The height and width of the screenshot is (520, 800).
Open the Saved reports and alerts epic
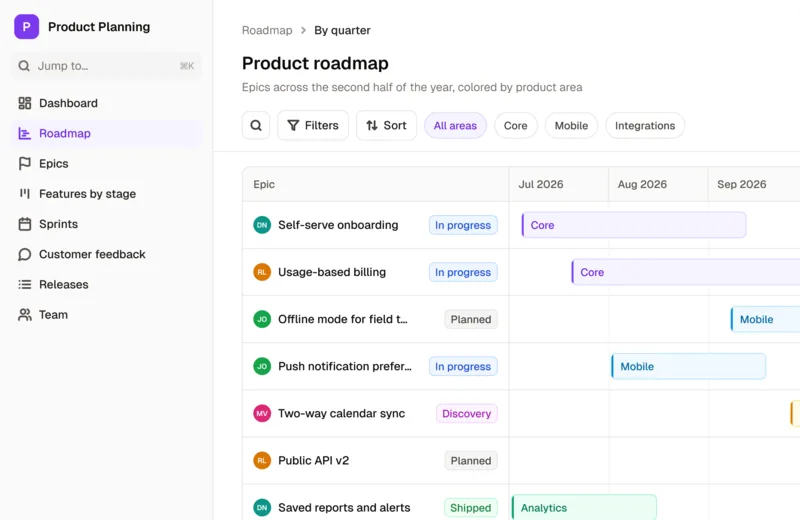(344, 508)
